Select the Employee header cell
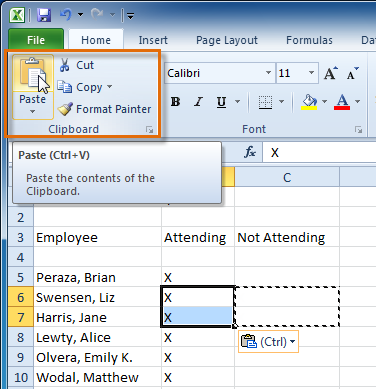376x389 pixels. click(x=97, y=238)
